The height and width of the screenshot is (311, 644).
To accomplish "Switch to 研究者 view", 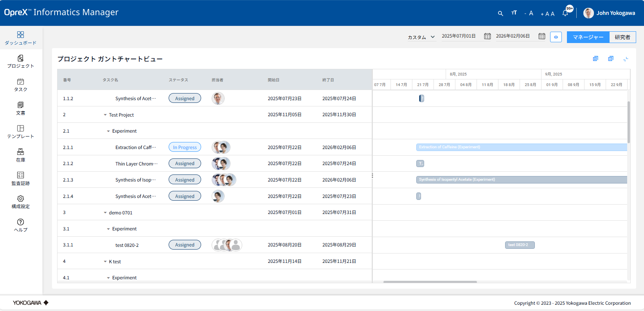I will [x=622, y=37].
